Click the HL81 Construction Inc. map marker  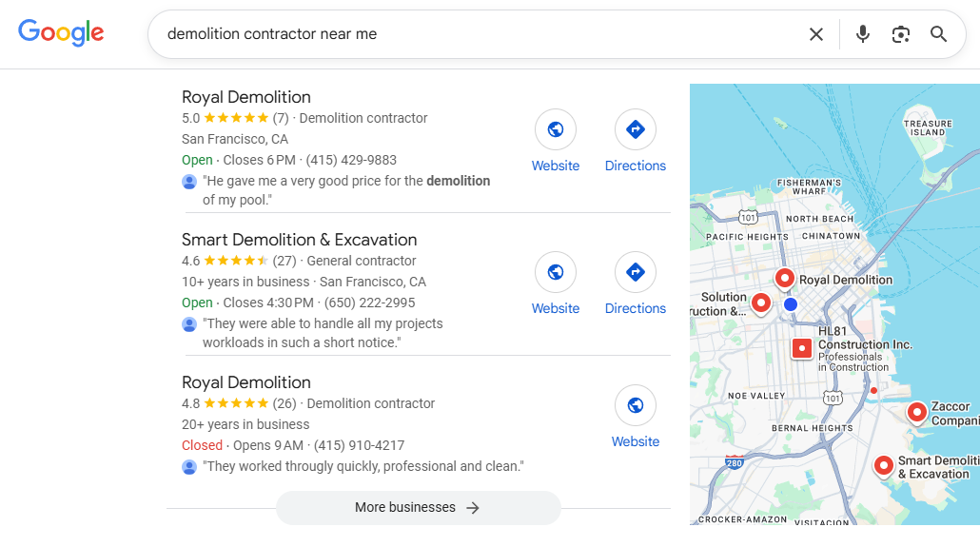tap(802, 348)
